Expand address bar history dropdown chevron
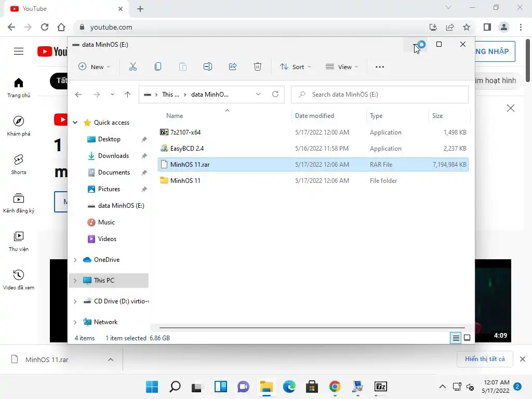Viewport: 532px width, 399px height. (x=258, y=95)
